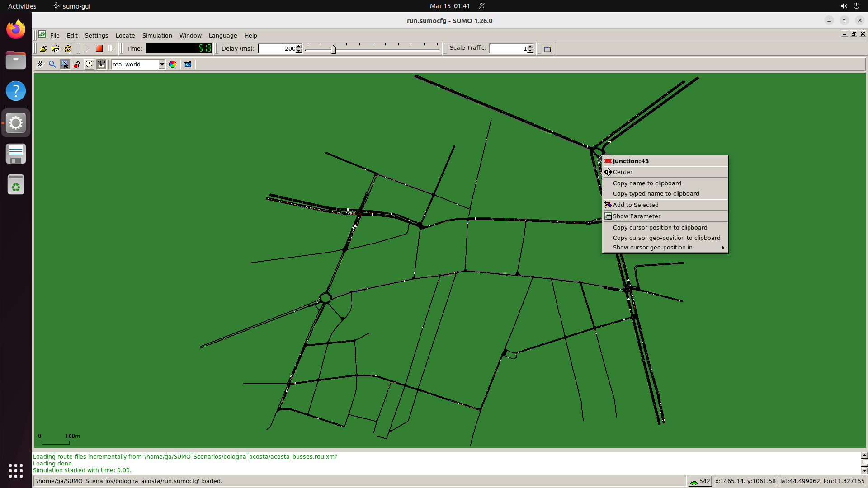Click the Open simulation folder icon

[43, 49]
